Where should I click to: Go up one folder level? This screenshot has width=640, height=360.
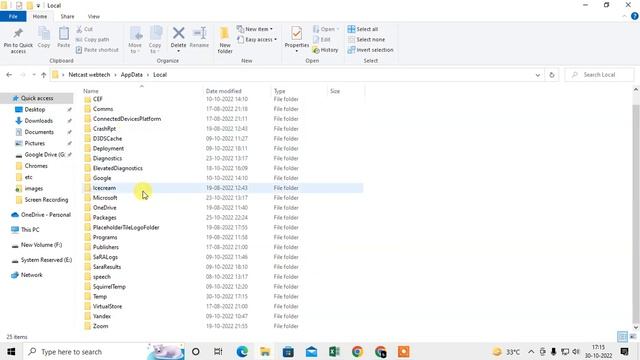43,75
